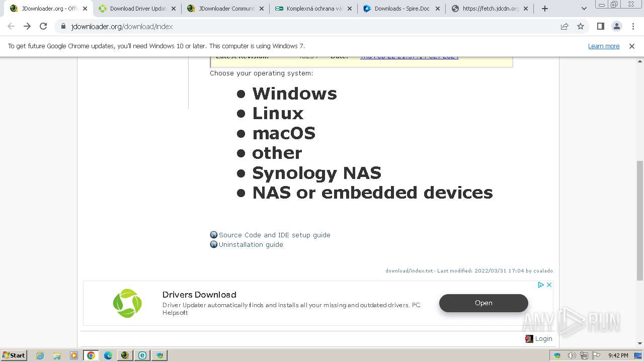Open the AdChoices info icon
The height and width of the screenshot is (362, 644).
pos(541,285)
